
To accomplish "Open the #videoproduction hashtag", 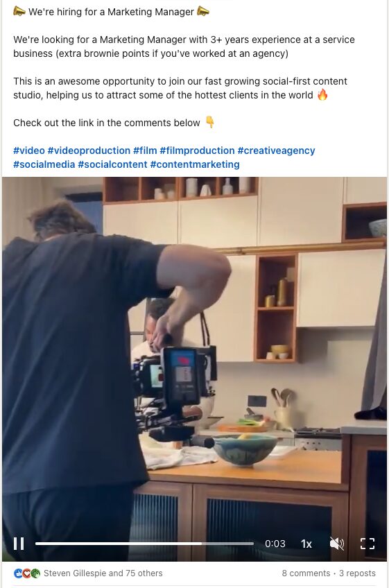I will click(89, 150).
